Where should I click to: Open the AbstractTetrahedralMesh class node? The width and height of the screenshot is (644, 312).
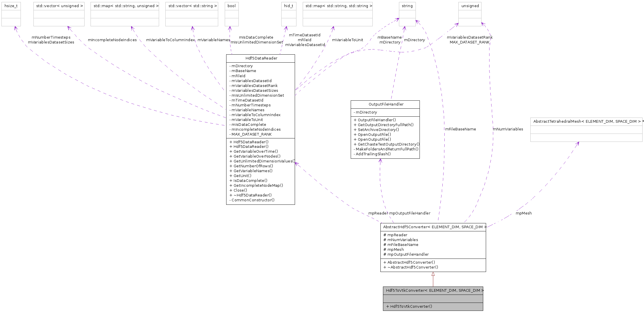coord(586,130)
